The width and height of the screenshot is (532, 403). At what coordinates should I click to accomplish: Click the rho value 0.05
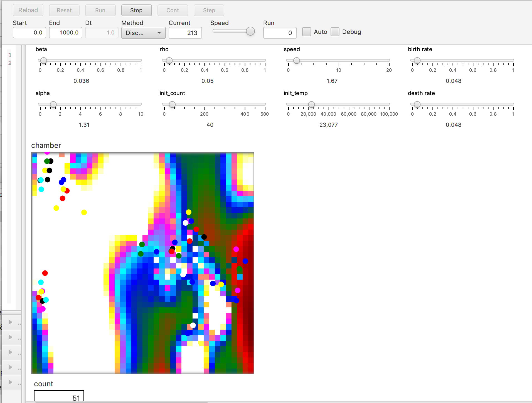(x=208, y=81)
